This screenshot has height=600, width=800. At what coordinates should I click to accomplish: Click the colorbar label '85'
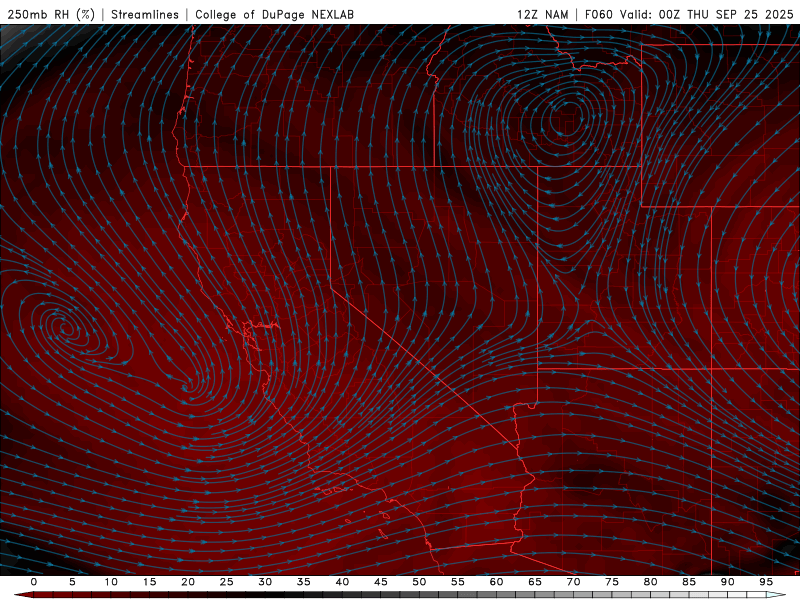(x=689, y=582)
